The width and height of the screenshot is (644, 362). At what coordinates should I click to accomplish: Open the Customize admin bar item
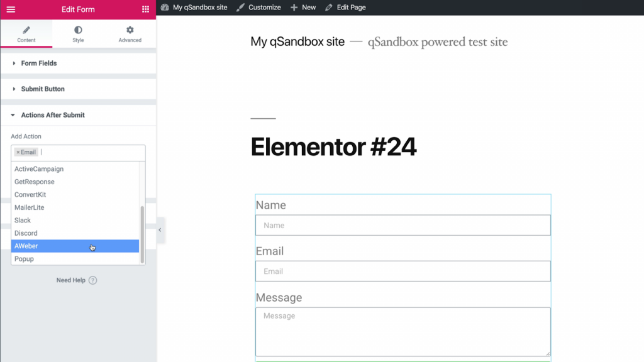[x=264, y=8]
